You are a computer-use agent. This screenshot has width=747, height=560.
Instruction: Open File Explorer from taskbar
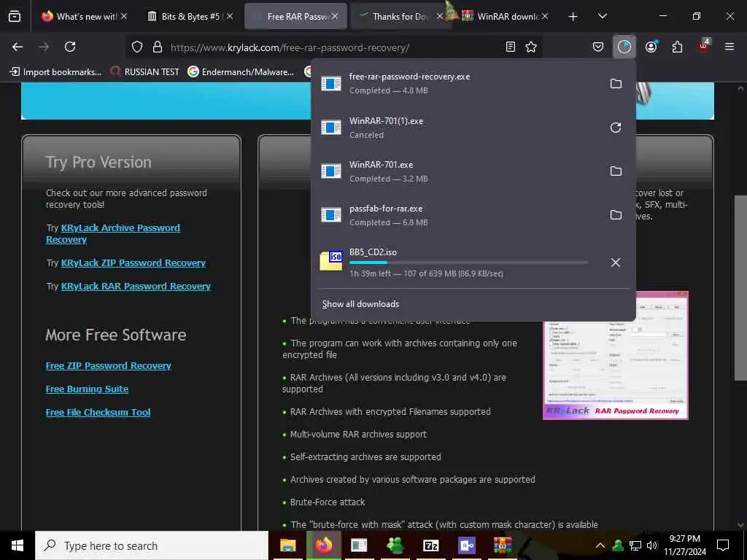[x=287, y=545]
